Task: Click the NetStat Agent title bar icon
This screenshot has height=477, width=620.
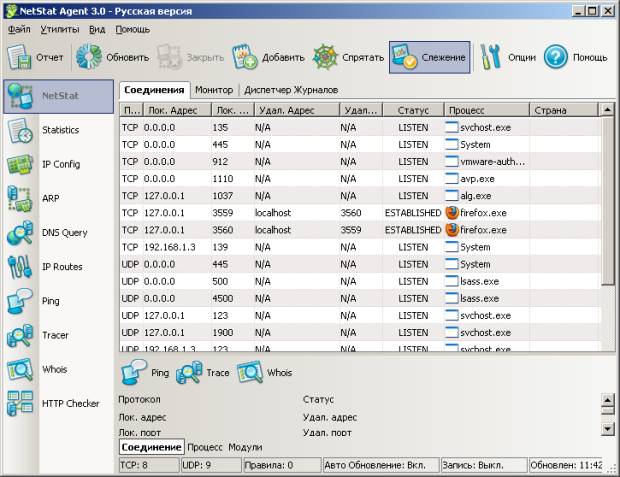Action: [x=11, y=11]
